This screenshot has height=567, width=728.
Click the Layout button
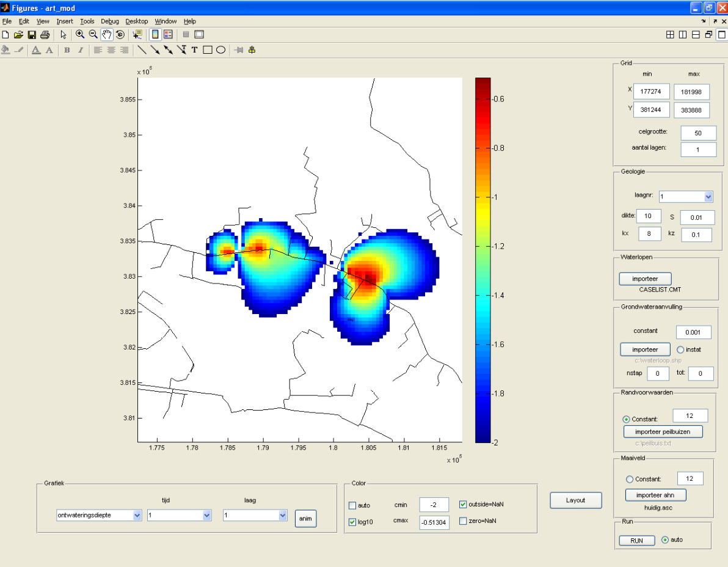point(576,500)
